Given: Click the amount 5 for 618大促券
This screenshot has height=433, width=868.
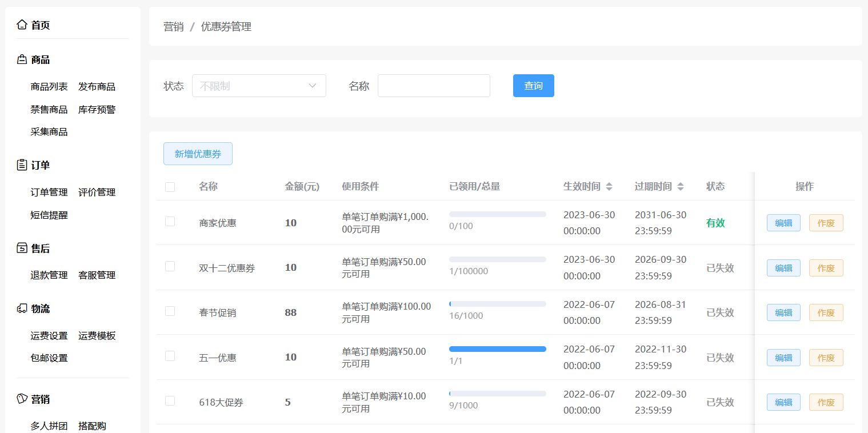Looking at the screenshot, I should (288, 402).
